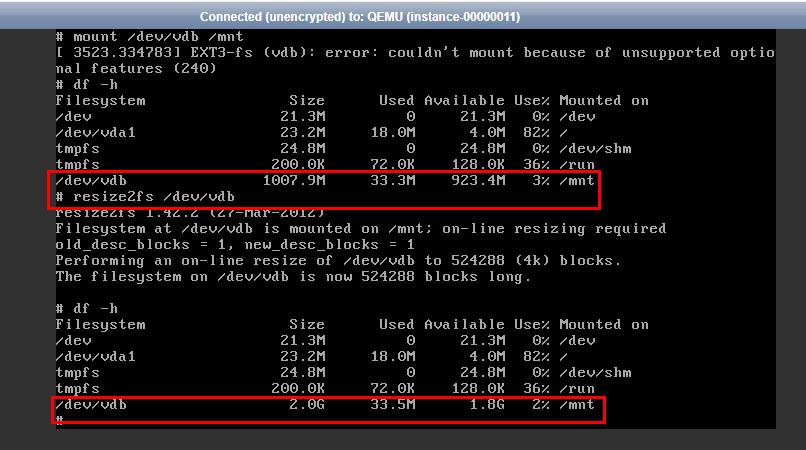Image resolution: width=806 pixels, height=450 pixels.
Task: Click the '2.0G' size value
Action: pos(306,405)
